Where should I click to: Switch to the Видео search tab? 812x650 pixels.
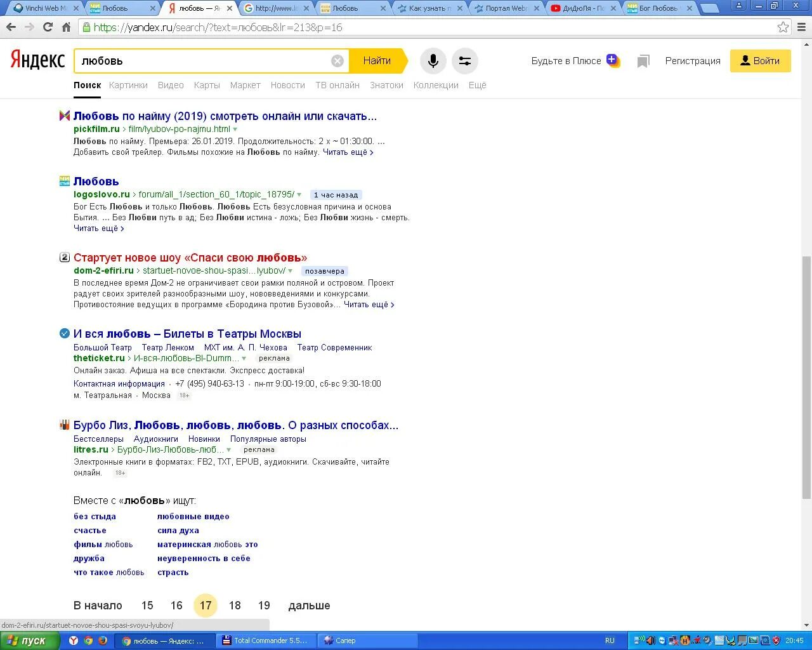(171, 85)
